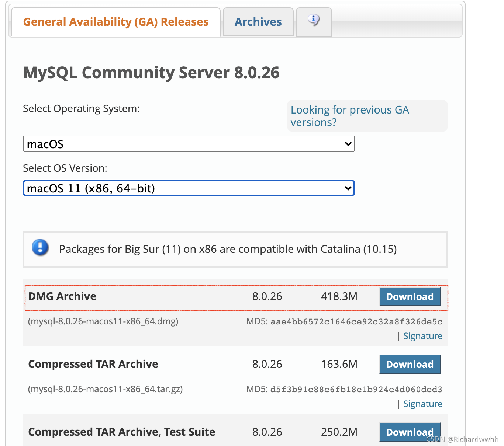The image size is (504, 446).
Task: Select MD5 hash d5f3b91e88e6fb18e1b924e4d060ded3
Action: (356, 390)
